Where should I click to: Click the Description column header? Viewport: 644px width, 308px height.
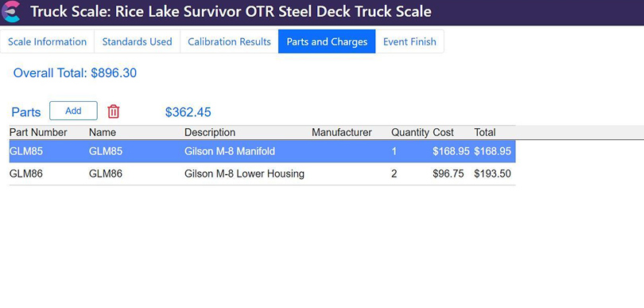(210, 132)
